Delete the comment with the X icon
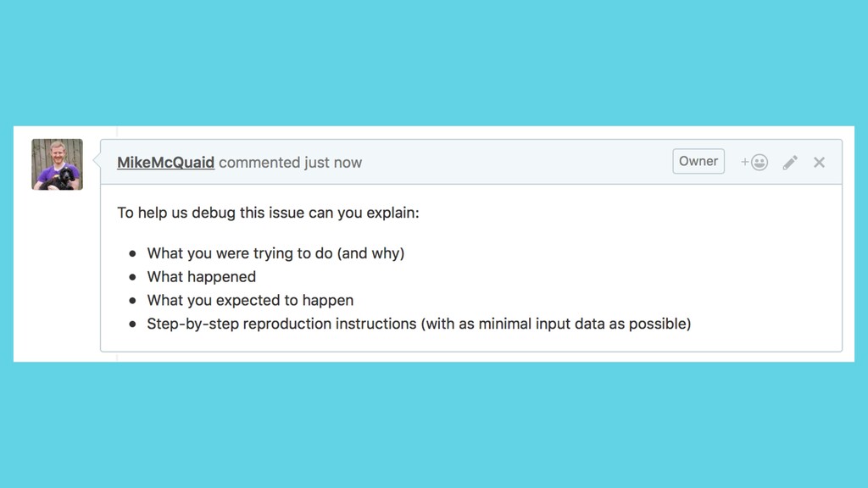This screenshot has height=488, width=868. coord(820,162)
